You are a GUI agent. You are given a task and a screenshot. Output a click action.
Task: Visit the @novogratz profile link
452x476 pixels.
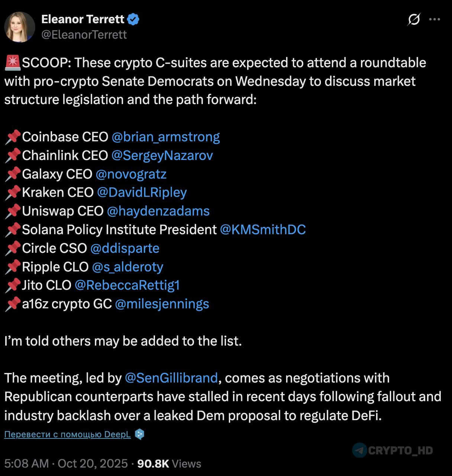(131, 174)
